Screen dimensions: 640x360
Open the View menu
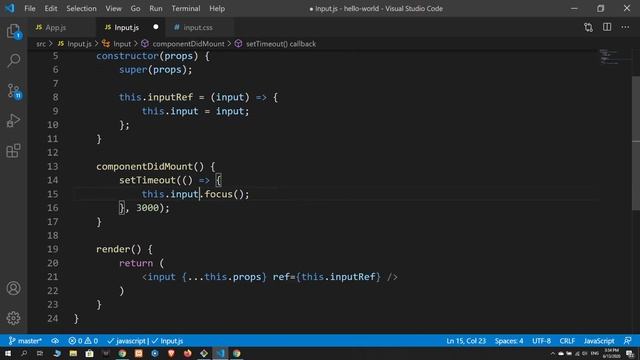point(113,8)
